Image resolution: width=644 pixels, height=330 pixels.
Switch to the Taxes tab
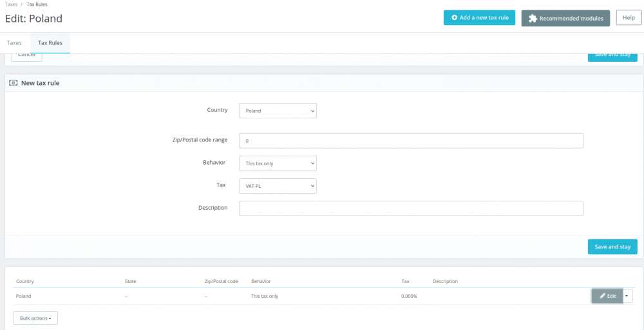point(14,43)
